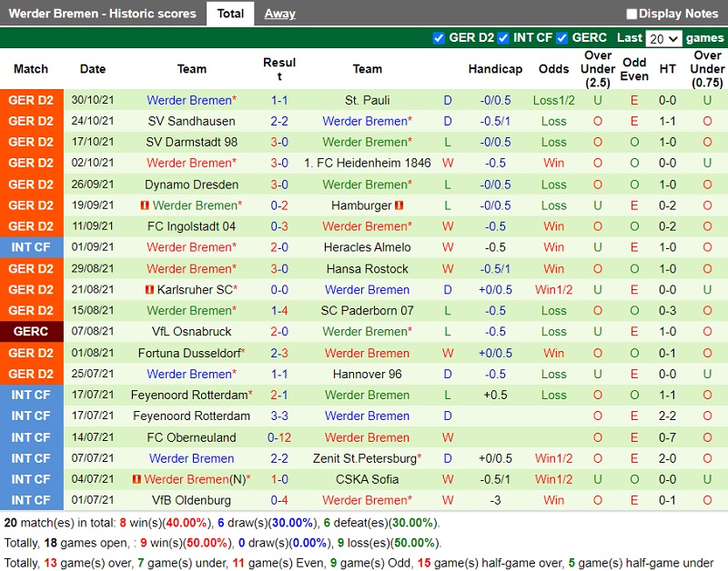Select the -3 handicap value
The height and width of the screenshot is (571, 728).
point(495,500)
